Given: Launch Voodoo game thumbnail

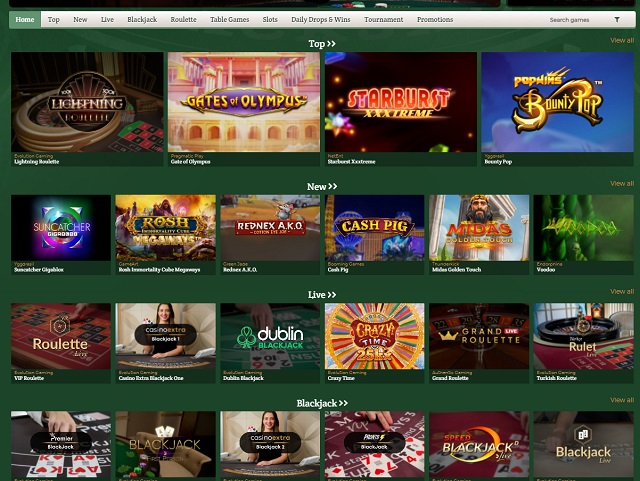Looking at the screenshot, I should click(584, 228).
